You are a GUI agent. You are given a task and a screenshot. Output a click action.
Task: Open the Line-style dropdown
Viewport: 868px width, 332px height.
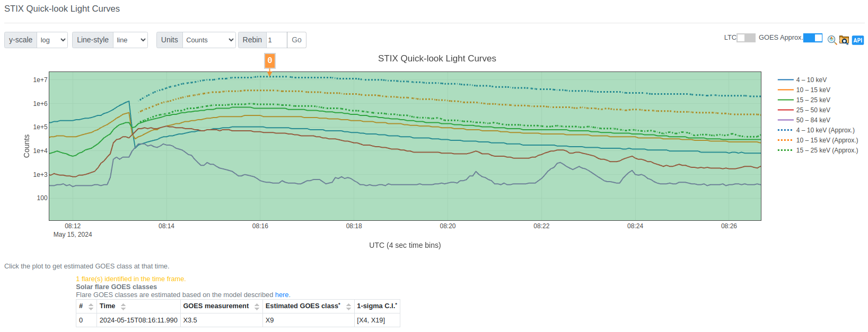click(x=130, y=40)
